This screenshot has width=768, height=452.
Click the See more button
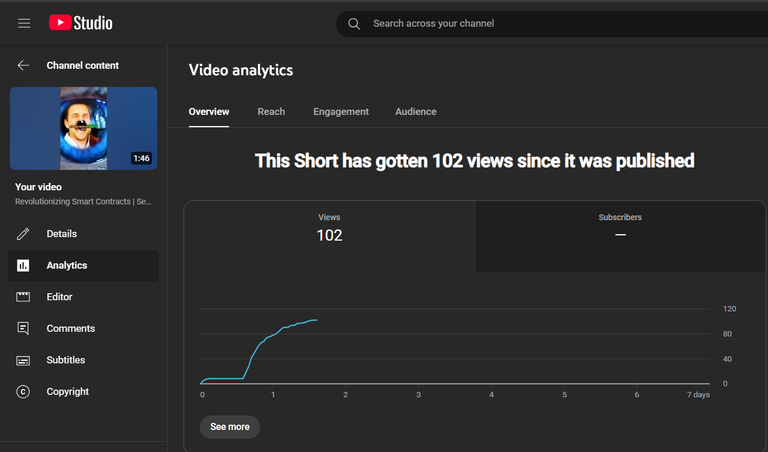click(230, 427)
